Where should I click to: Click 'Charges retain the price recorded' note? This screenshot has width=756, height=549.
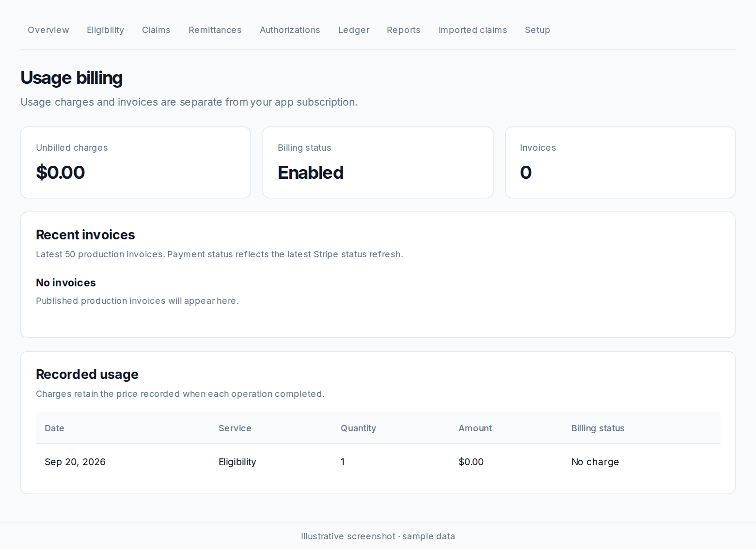[180, 394]
